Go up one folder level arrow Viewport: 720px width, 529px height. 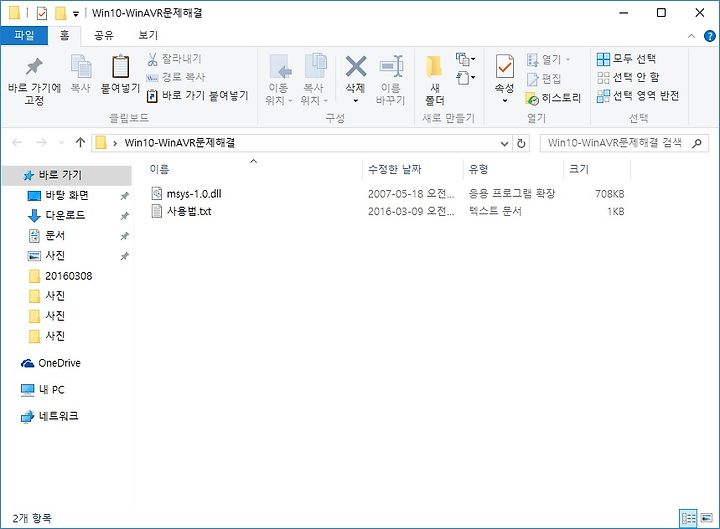(x=80, y=142)
